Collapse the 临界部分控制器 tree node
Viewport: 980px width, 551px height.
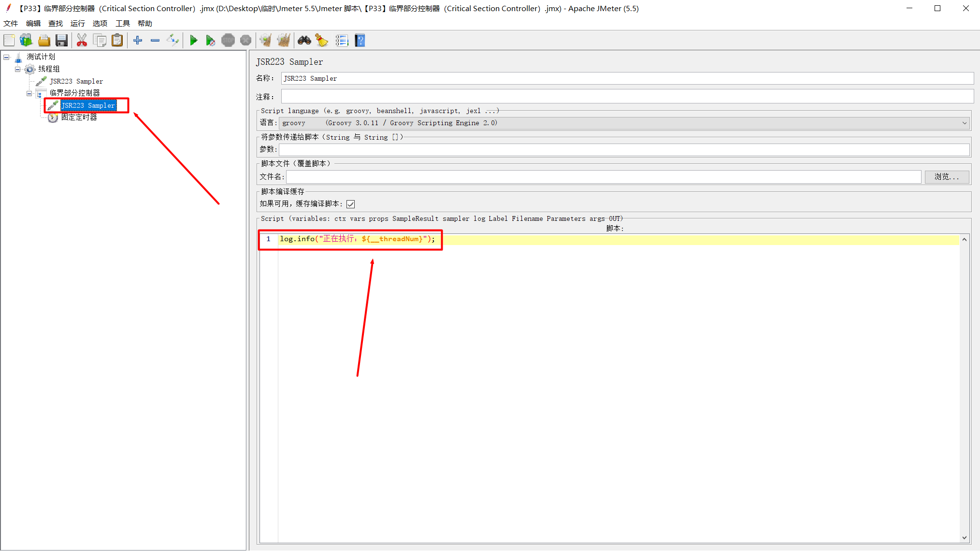pyautogui.click(x=29, y=93)
